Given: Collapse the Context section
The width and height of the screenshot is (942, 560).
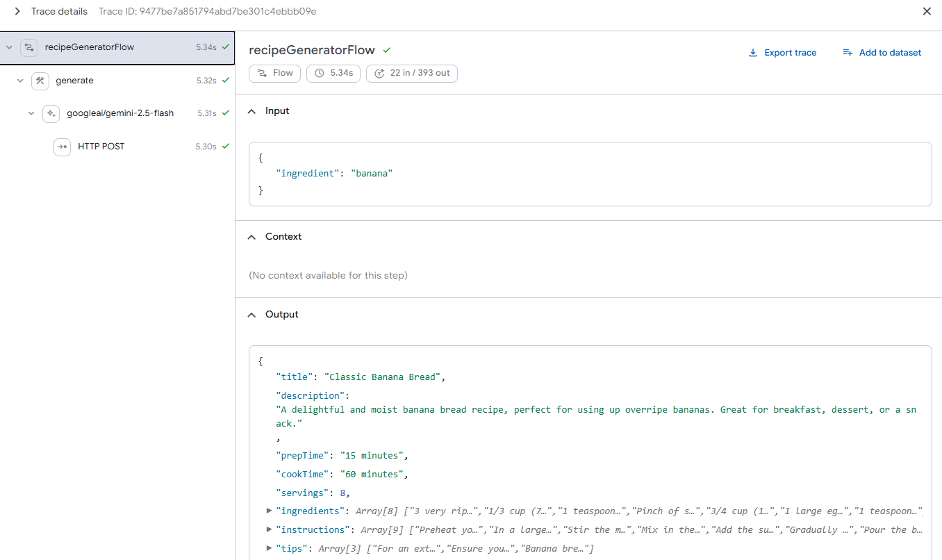Looking at the screenshot, I should (252, 237).
